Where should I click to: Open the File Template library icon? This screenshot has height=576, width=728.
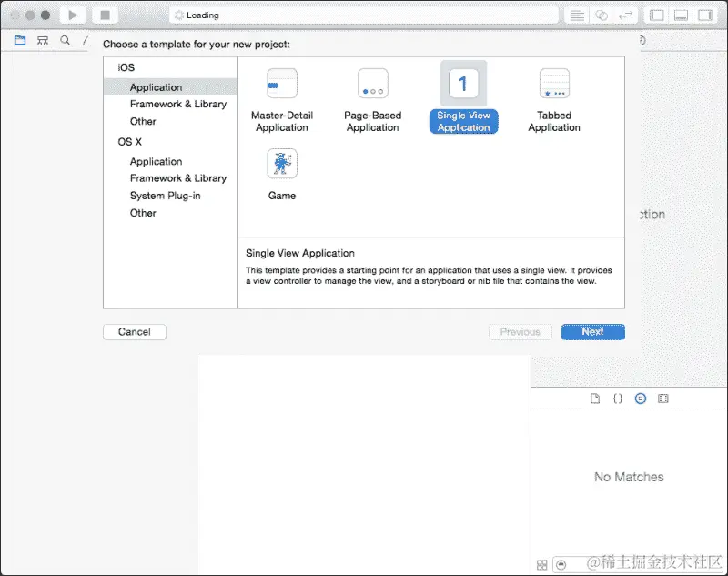tap(595, 399)
